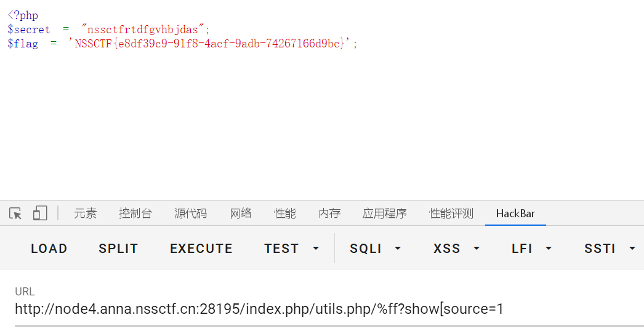Toggle the device emulation toolbar icon
Viewport: 644px width, 328px height.
point(40,214)
